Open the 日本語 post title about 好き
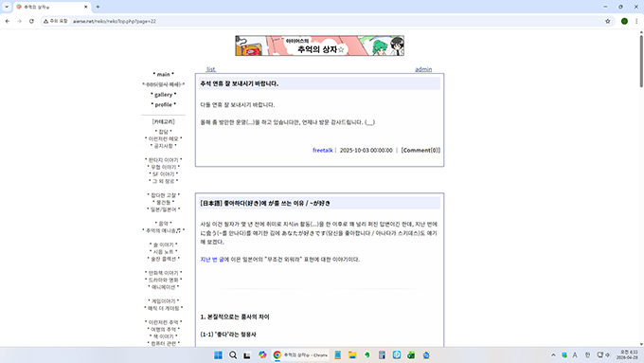This screenshot has width=644, height=363. click(265, 203)
